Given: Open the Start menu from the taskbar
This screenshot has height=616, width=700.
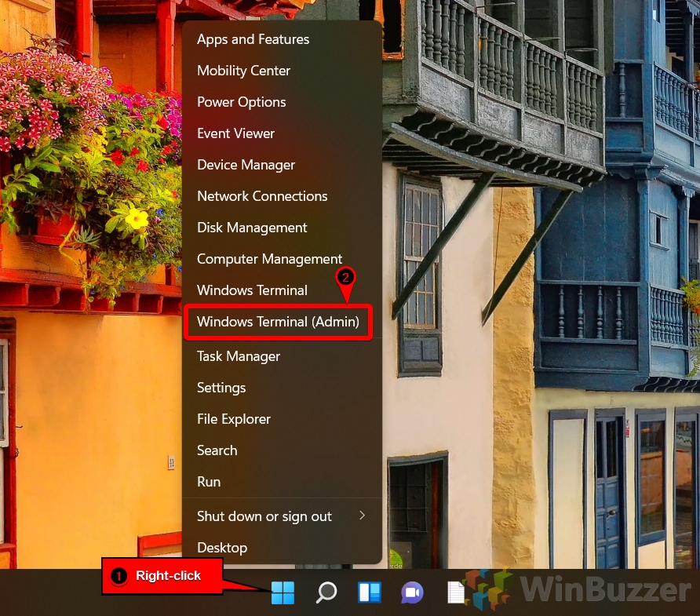Looking at the screenshot, I should (283, 593).
